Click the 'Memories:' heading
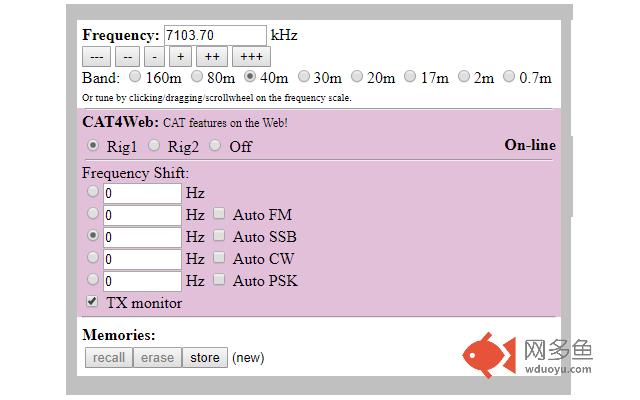Image resolution: width=640 pixels, height=400 pixels. pos(119,335)
